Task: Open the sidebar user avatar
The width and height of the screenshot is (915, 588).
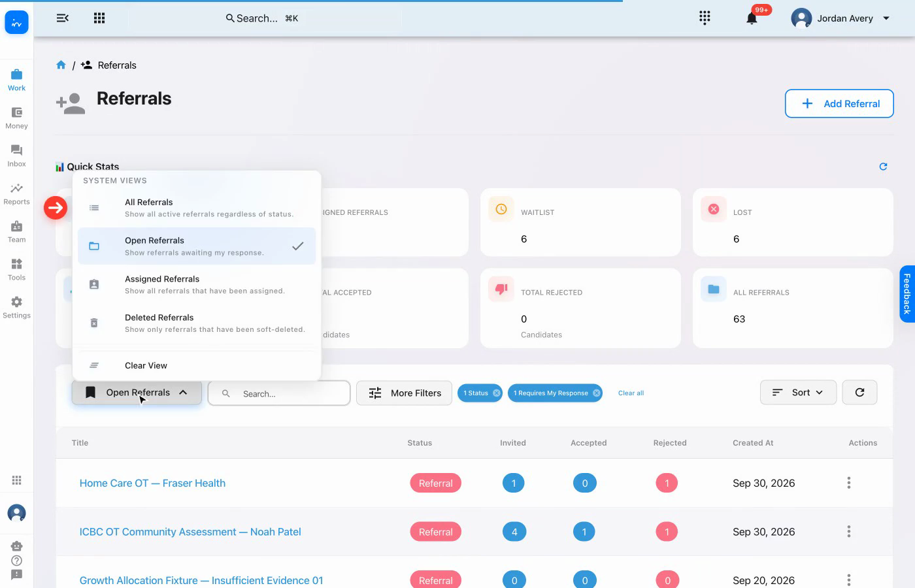Action: [x=17, y=513]
